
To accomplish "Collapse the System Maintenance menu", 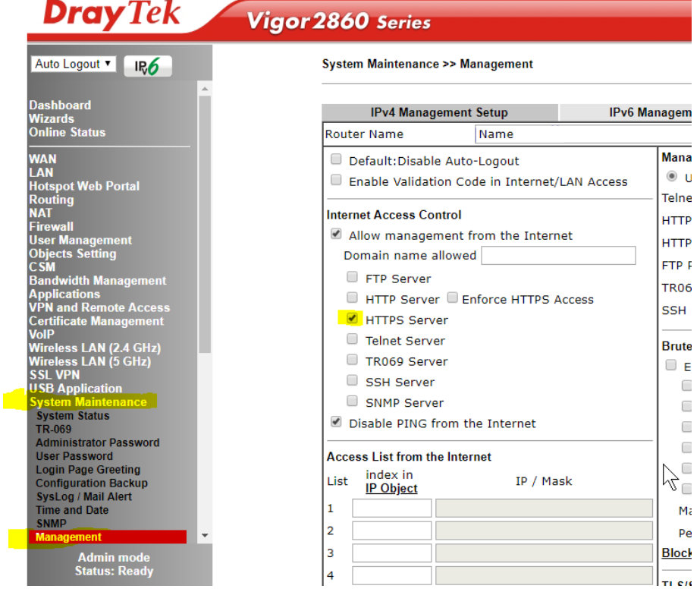I will 88,402.
